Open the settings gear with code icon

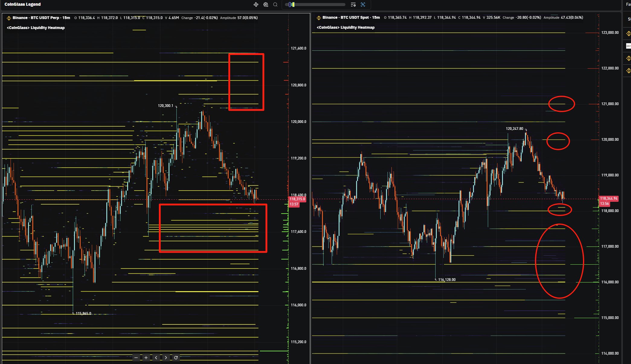point(266,5)
